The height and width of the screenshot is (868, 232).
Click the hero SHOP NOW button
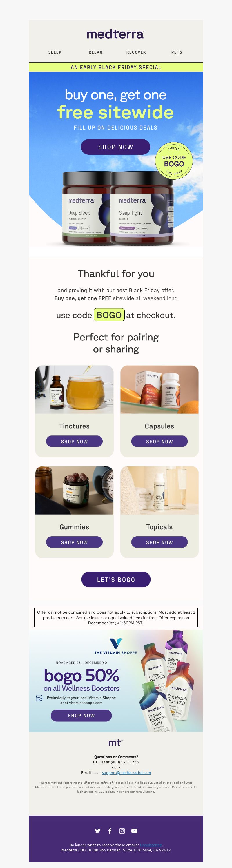point(116,147)
